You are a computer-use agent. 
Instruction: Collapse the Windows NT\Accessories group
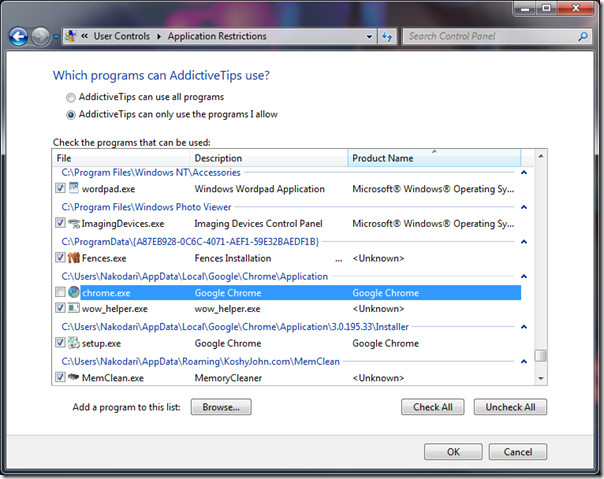(523, 173)
